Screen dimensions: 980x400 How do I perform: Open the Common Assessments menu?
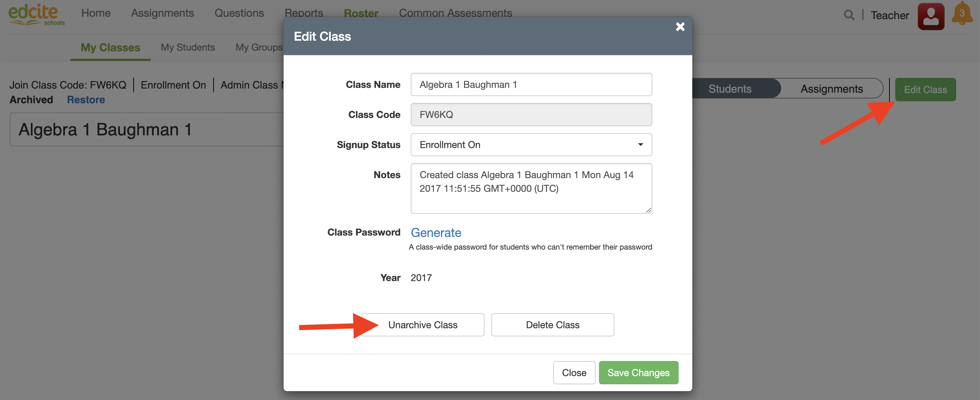click(x=455, y=13)
